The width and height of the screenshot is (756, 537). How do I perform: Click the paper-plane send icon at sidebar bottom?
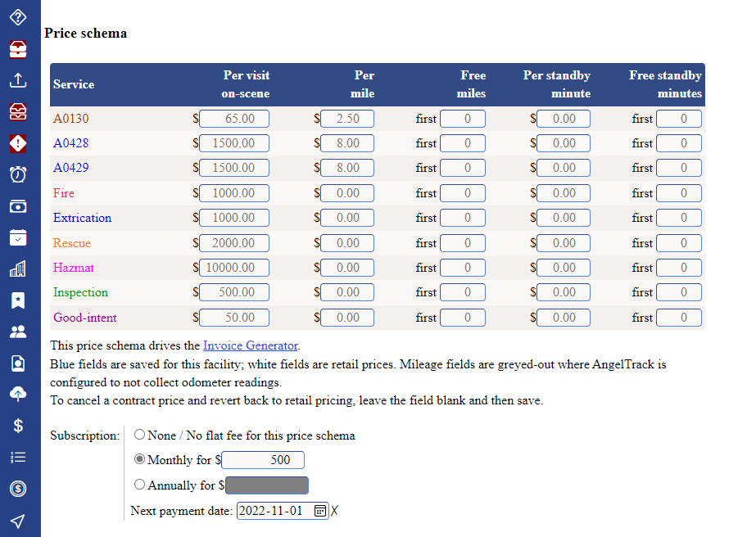[x=18, y=520]
